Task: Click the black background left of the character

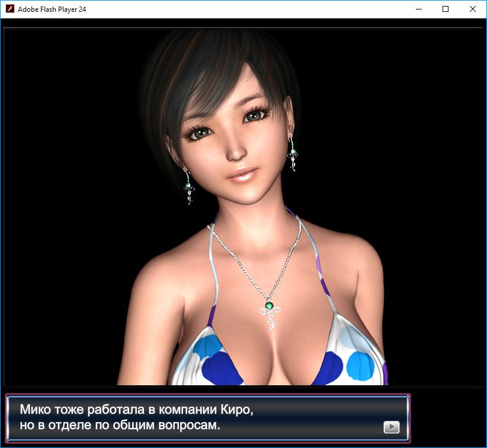Action: [65, 207]
